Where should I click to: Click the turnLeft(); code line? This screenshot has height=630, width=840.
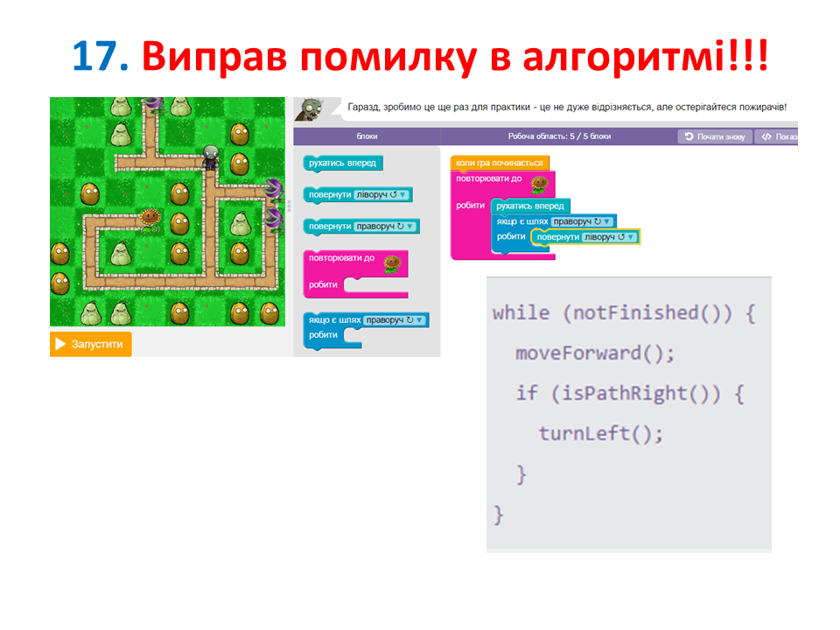click(x=600, y=433)
